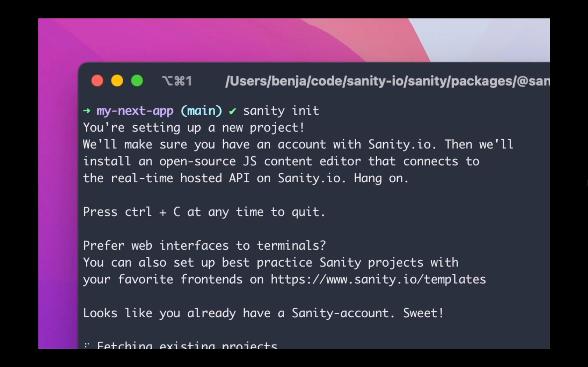Click the yellow minimize window button
588x367 pixels.
click(117, 81)
